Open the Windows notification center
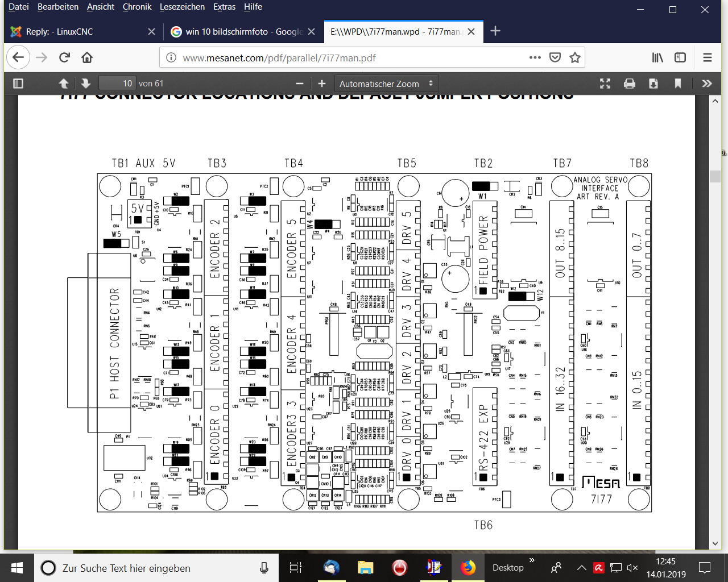 click(x=705, y=568)
